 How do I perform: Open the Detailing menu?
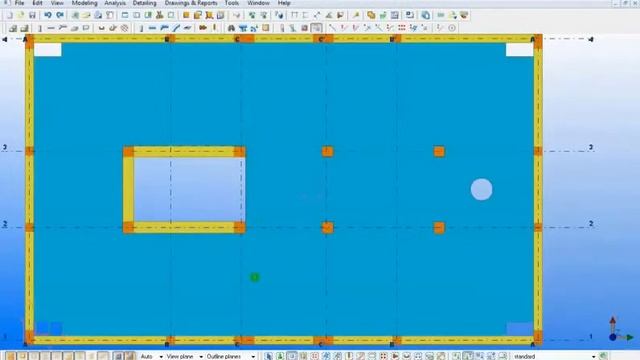pyautogui.click(x=144, y=3)
